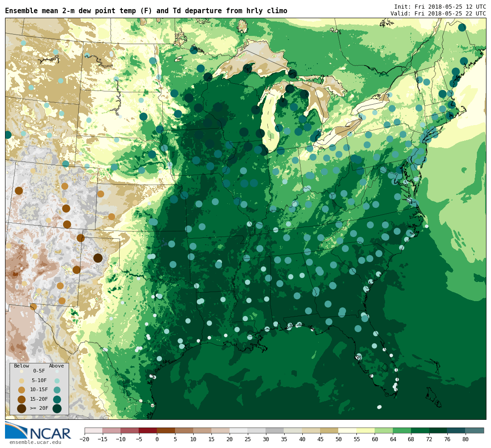Click the '>= 20F' legend label
491x448 pixels.
[x=39, y=408]
